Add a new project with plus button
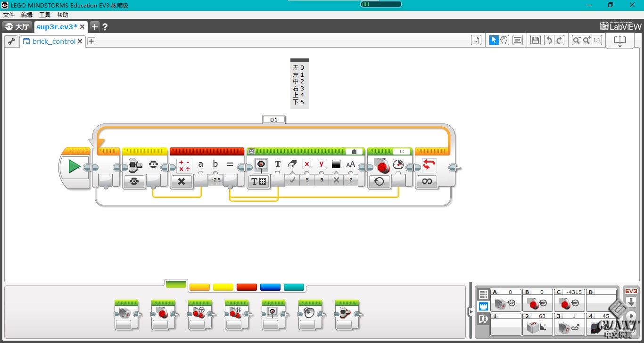644x343 pixels. [95, 27]
